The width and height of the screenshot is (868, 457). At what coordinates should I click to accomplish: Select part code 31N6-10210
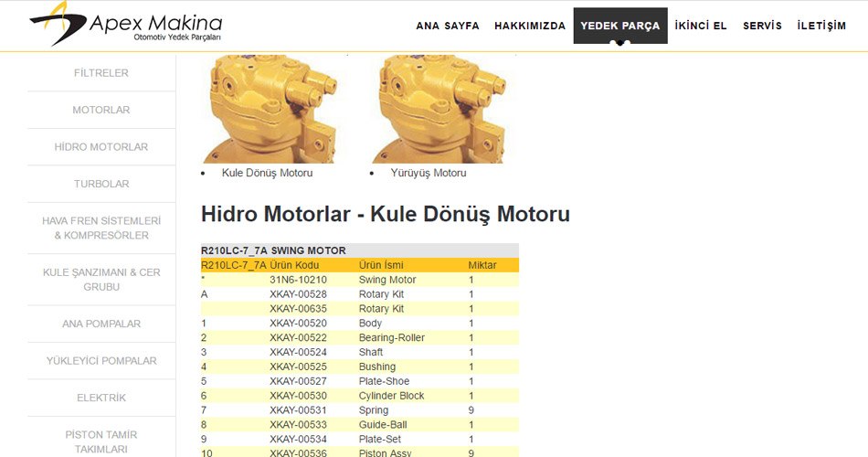point(299,280)
